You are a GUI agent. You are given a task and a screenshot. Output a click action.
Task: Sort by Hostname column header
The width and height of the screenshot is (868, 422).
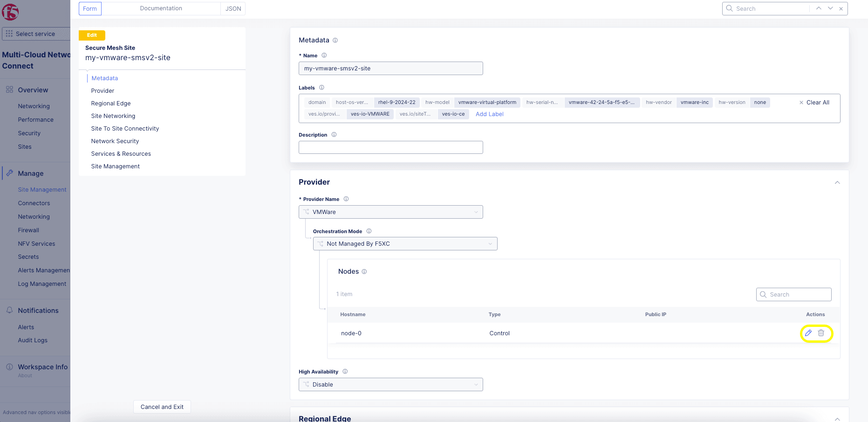point(353,314)
